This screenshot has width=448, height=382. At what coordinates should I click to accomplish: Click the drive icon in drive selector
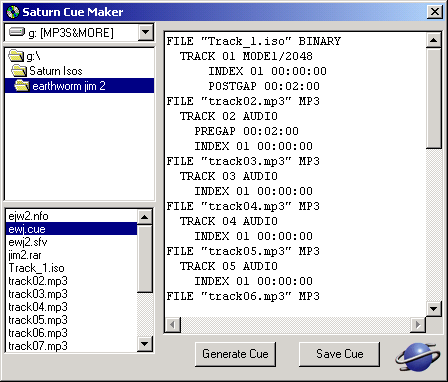(17, 32)
